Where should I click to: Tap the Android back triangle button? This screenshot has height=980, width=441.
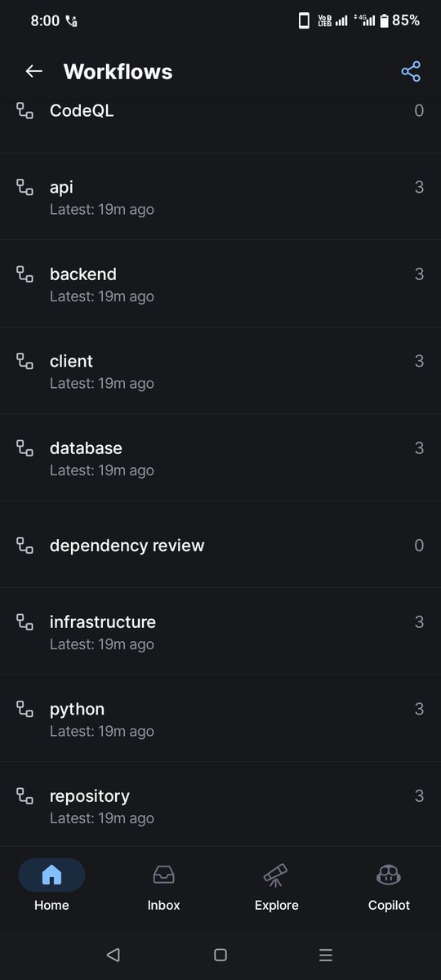(x=114, y=954)
